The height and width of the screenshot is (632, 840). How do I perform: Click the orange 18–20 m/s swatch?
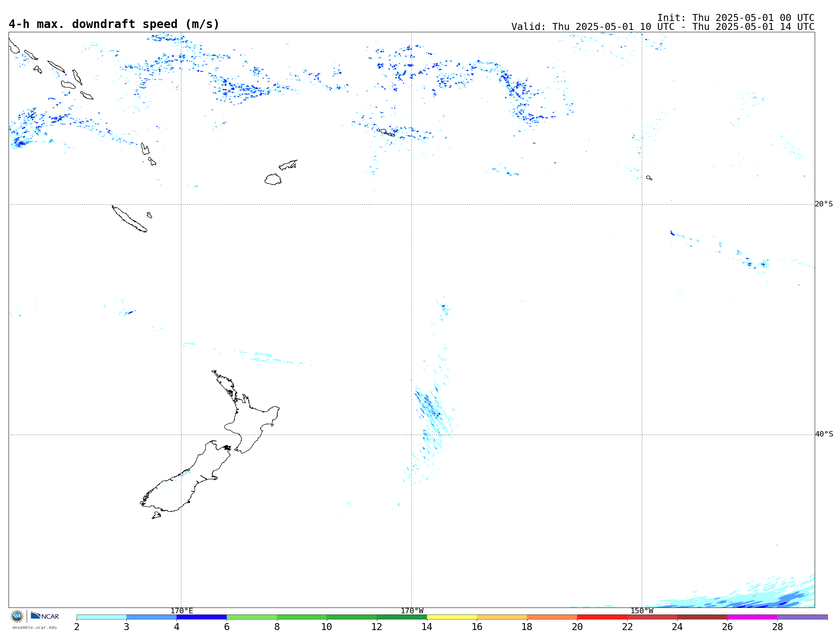click(x=552, y=617)
